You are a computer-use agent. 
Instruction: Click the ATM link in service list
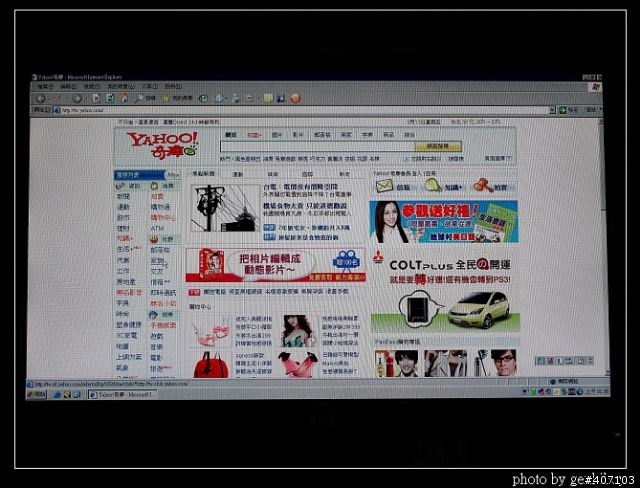157,228
